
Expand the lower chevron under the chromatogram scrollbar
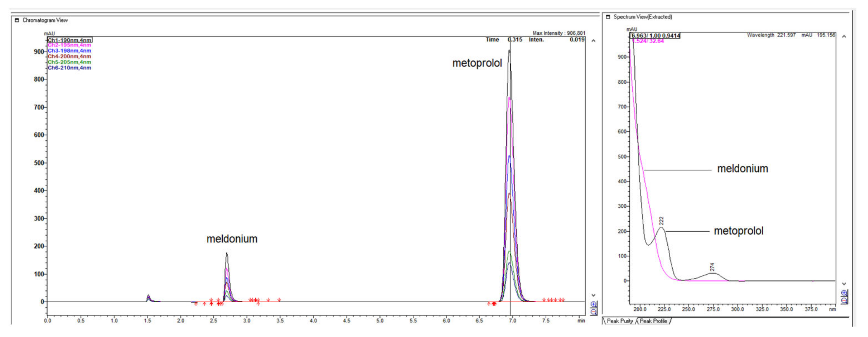(594, 295)
